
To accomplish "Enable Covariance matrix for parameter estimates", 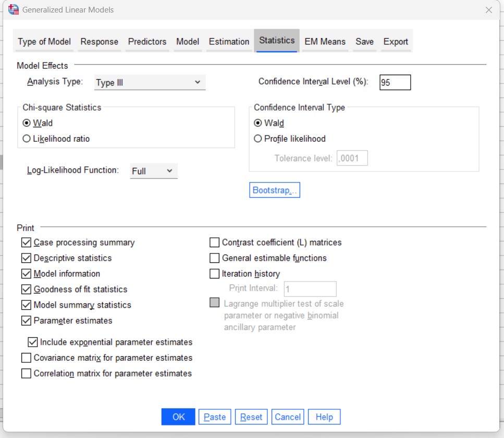I will pos(26,358).
